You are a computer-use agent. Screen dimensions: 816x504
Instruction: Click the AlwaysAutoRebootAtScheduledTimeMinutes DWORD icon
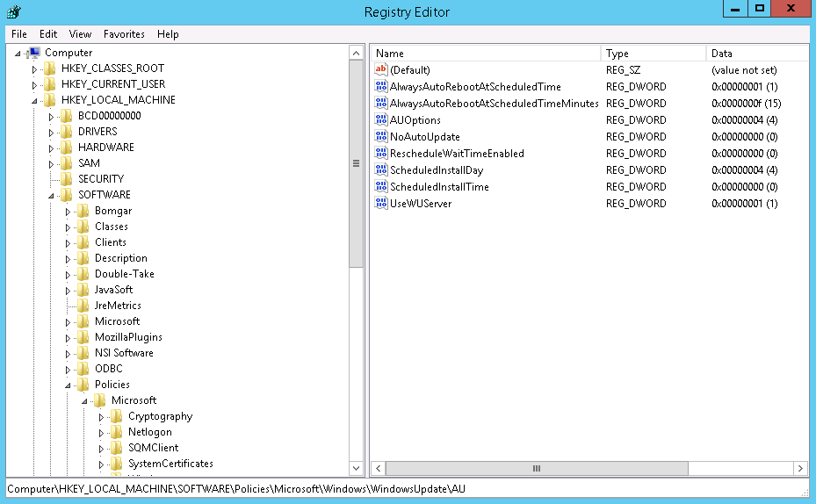381,103
